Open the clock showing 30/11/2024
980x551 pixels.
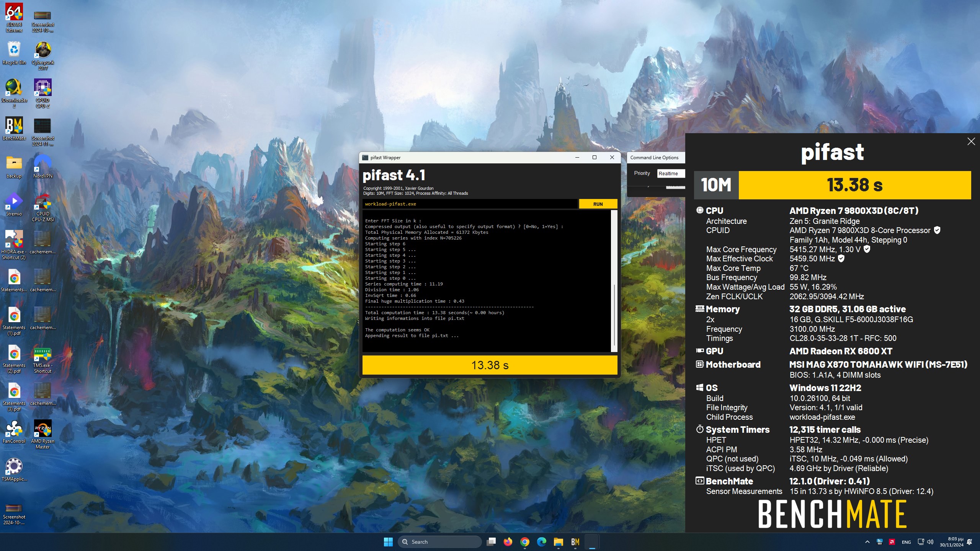pyautogui.click(x=952, y=542)
